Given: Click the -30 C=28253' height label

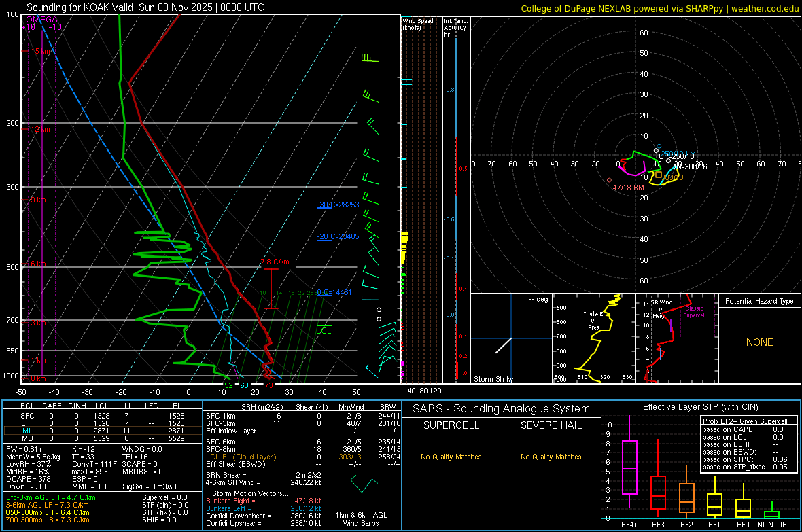Looking at the screenshot, I should click(338, 205).
